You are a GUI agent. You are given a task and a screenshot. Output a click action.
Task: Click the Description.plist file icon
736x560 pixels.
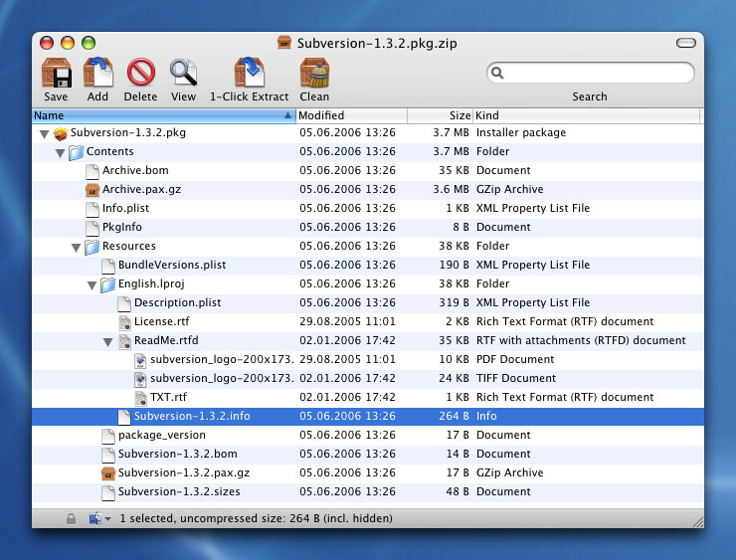(x=124, y=303)
